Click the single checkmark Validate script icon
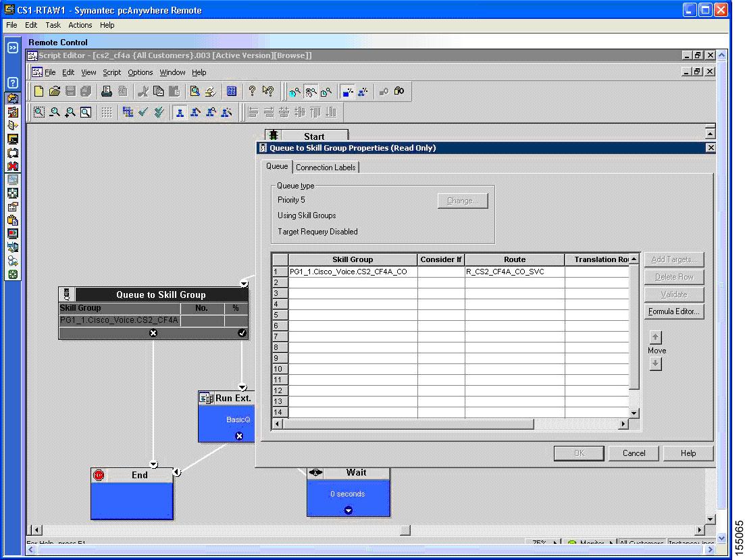Screen dimensions: 745x560 click(143, 112)
